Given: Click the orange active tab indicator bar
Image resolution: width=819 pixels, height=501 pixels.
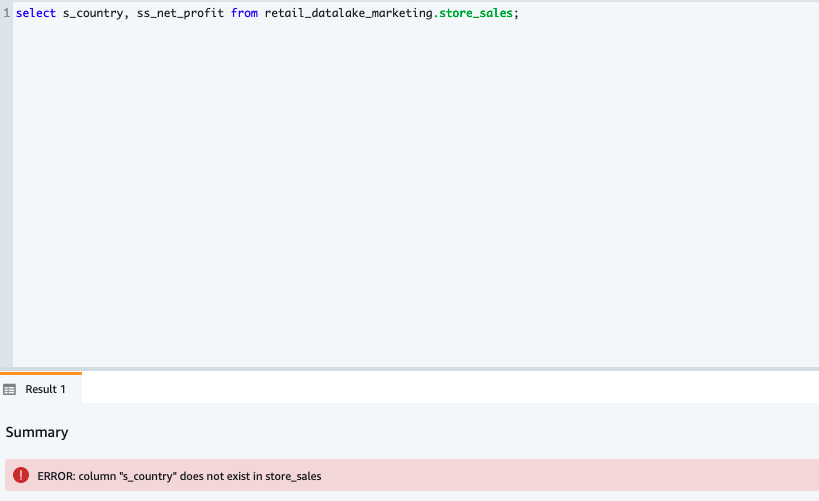Looking at the screenshot, I should 41,373.
